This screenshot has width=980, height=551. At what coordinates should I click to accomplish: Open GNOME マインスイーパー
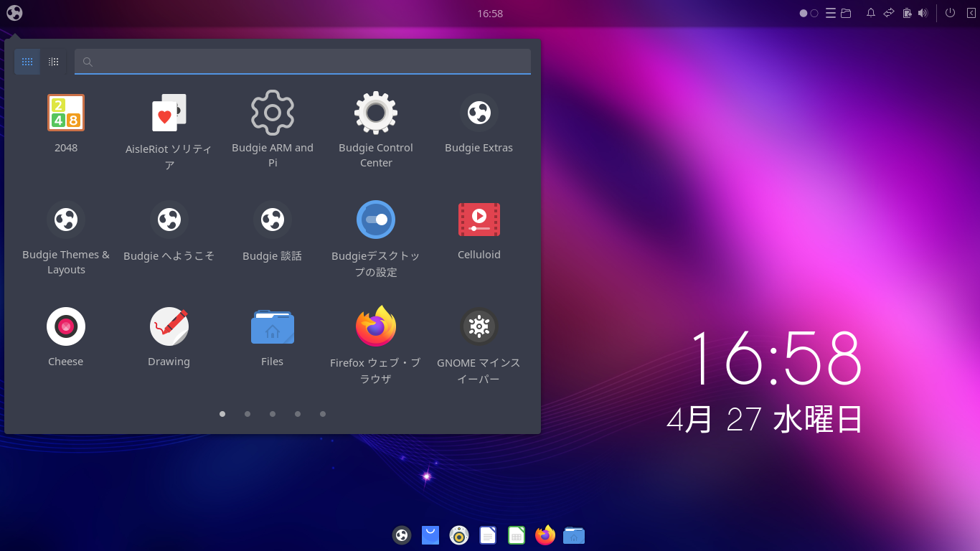pos(479,345)
